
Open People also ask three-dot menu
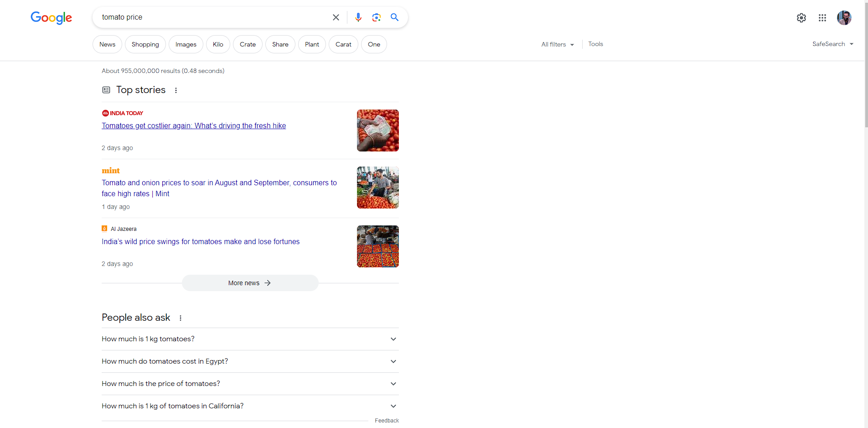point(181,318)
